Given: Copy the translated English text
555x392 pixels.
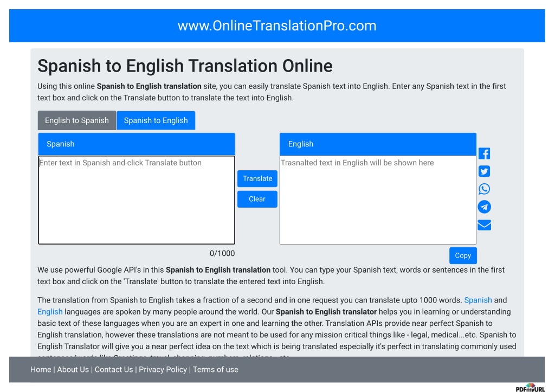Looking at the screenshot, I should point(463,255).
